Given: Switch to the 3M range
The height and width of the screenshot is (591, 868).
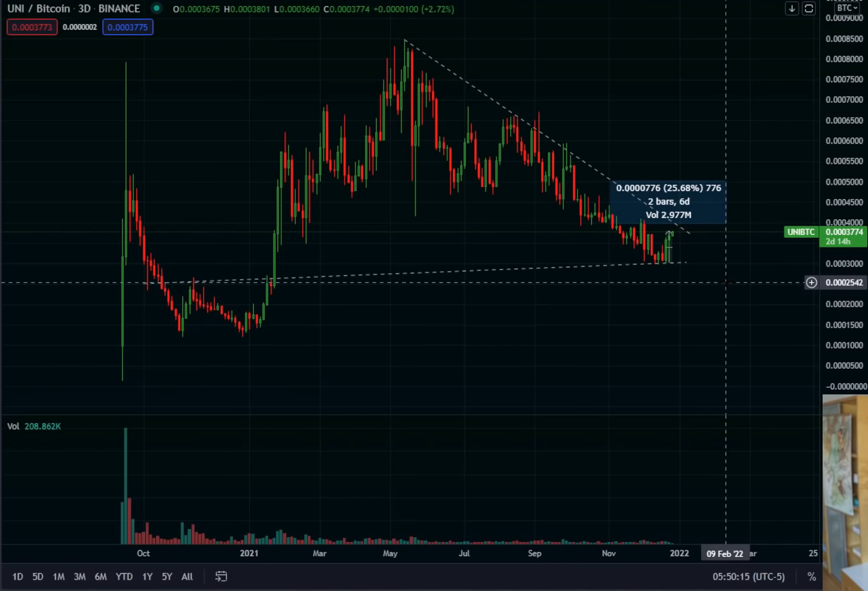Looking at the screenshot, I should [x=79, y=577].
